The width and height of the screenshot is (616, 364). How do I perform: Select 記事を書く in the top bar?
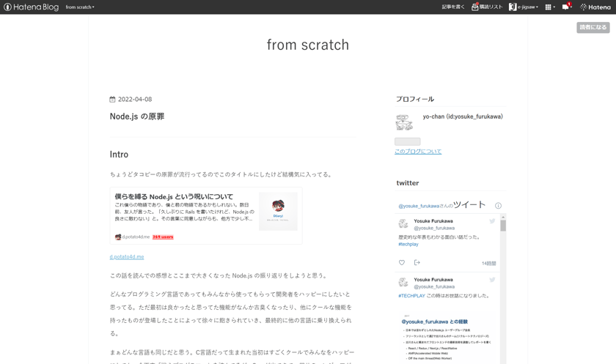coord(453,7)
